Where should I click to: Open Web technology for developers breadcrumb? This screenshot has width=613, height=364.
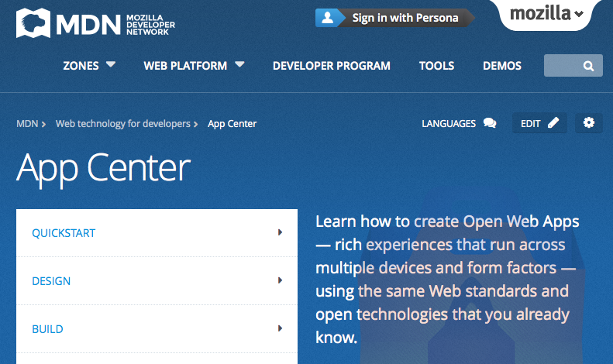[122, 124]
